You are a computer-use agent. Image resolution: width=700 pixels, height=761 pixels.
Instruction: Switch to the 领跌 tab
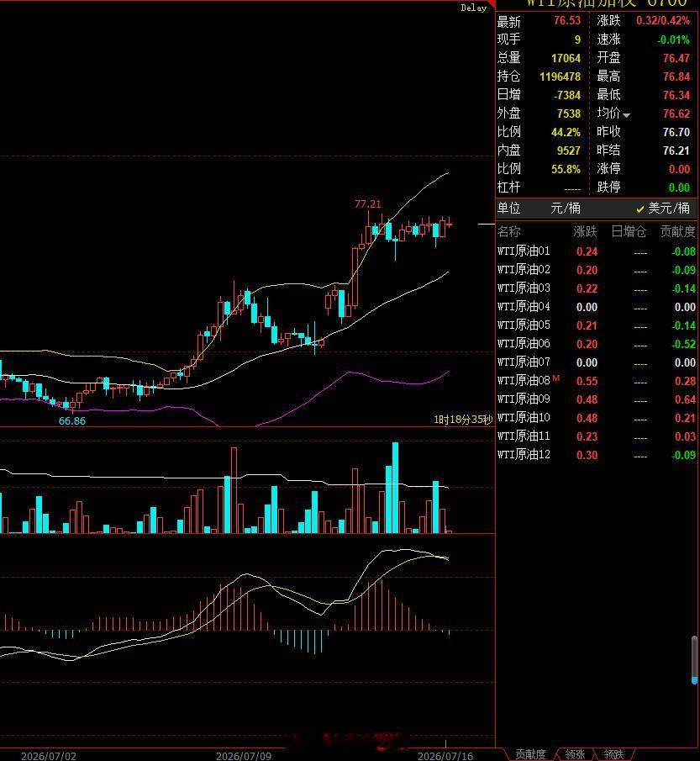pos(613,754)
